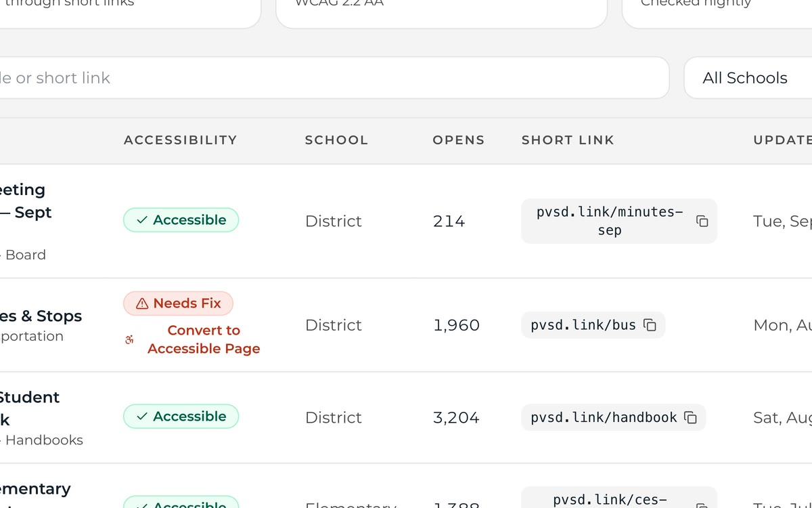Sort by the Short Link column header
The image size is (812, 508).
point(568,140)
